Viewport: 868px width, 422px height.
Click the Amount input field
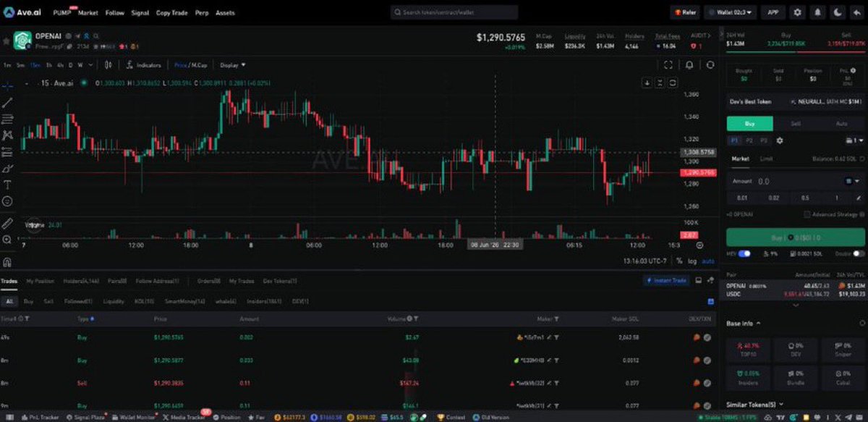[796, 181]
